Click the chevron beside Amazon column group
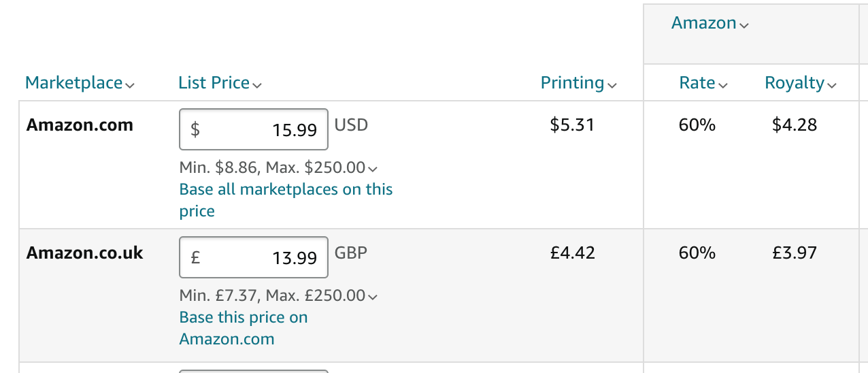The height and width of the screenshot is (373, 868). click(x=744, y=25)
